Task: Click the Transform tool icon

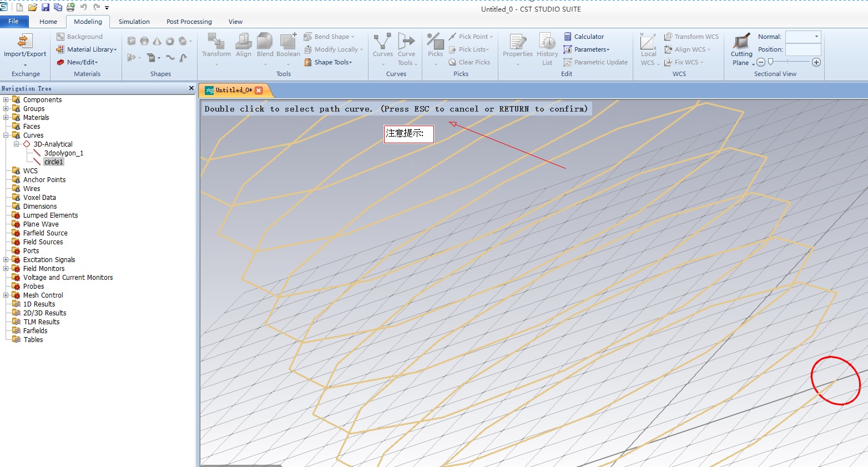Action: coord(216,42)
